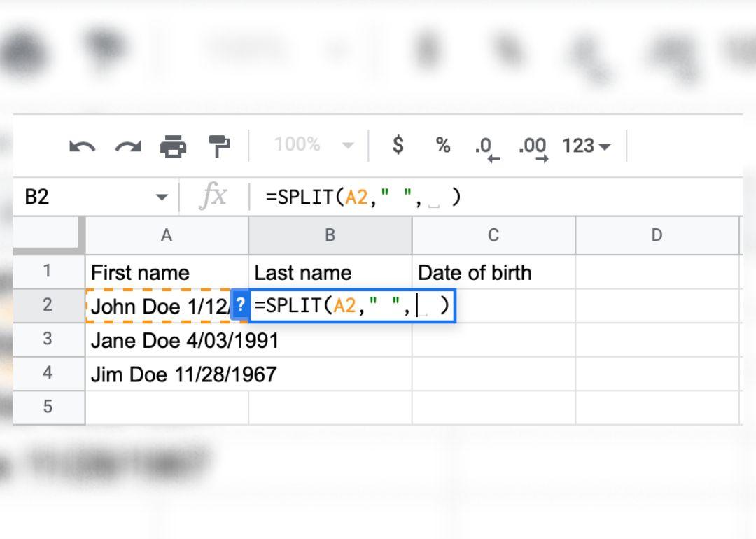
Task: Click the Decrease decimal places icon
Action: point(486,147)
